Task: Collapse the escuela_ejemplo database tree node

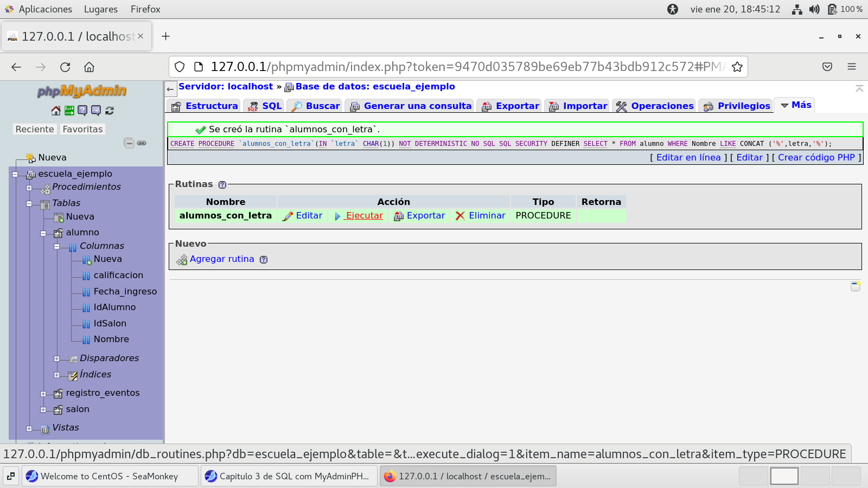Action: tap(15, 174)
